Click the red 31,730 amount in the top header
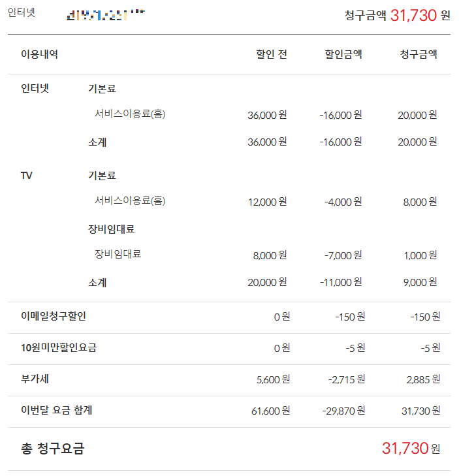 413,15
